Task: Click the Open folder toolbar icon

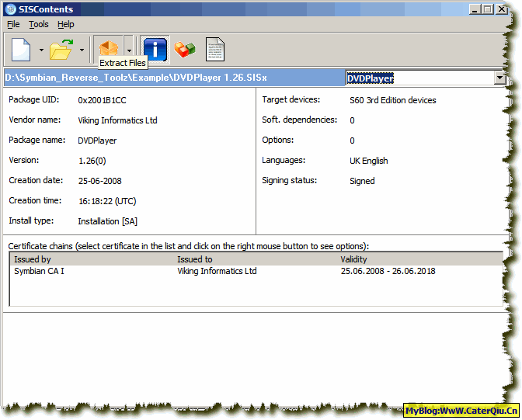Action: tap(61, 50)
